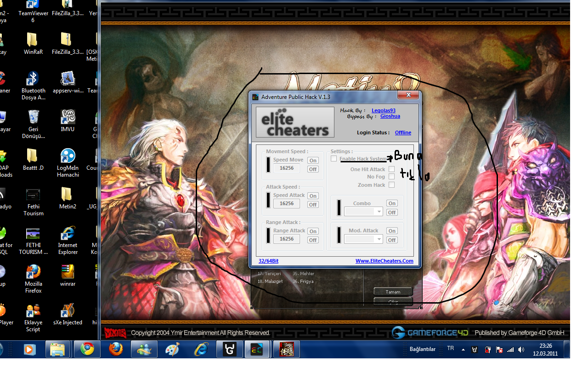Screen dimensions: 588x368
Task: Click the TR language indicator
Action: click(x=451, y=349)
